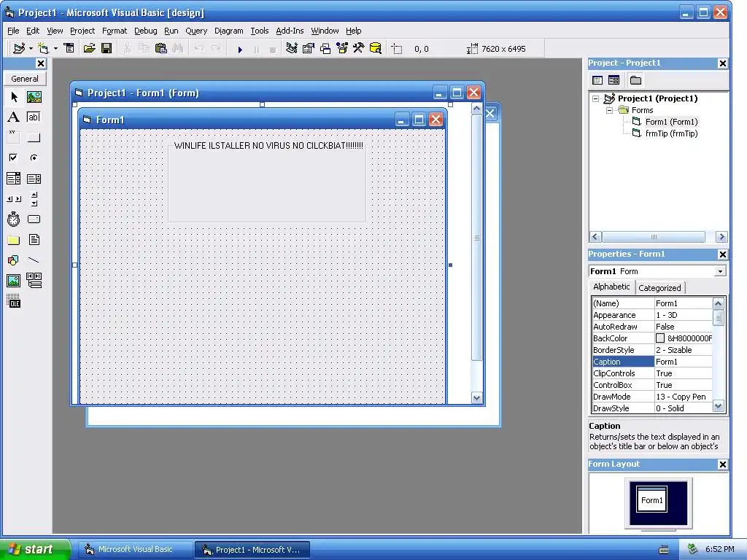Click View Code in Project Explorer
This screenshot has width=747, height=560.
597,80
